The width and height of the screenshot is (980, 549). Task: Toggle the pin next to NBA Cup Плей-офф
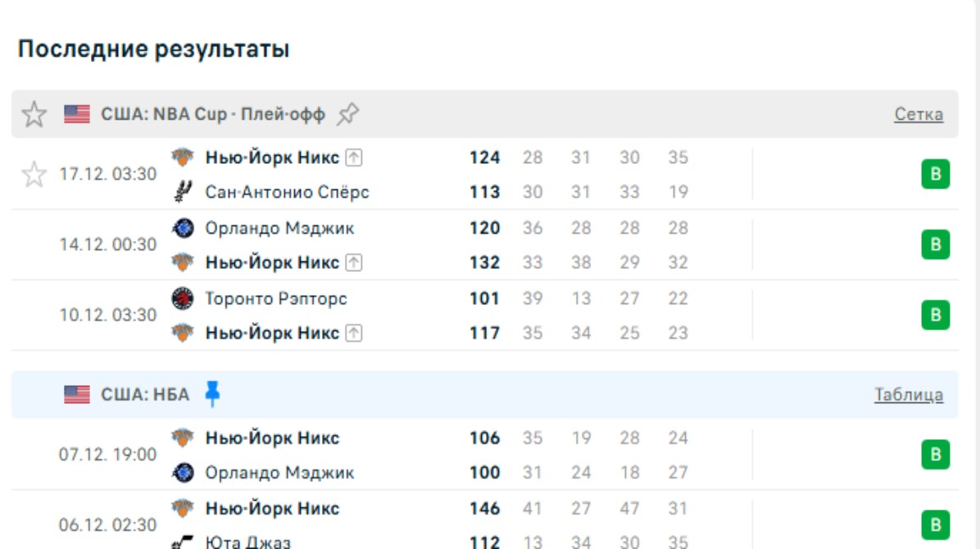348,115
